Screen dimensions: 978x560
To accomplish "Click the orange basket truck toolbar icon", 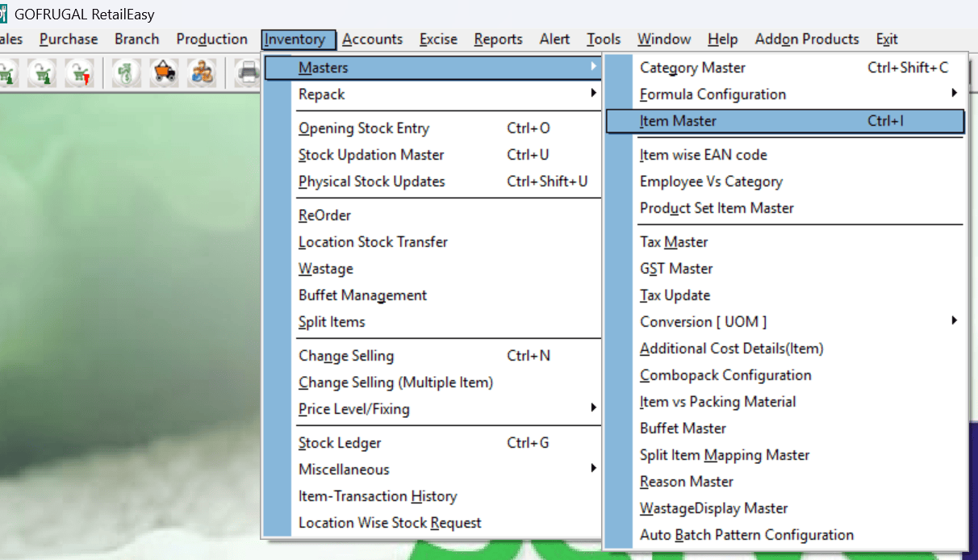I will click(x=165, y=73).
